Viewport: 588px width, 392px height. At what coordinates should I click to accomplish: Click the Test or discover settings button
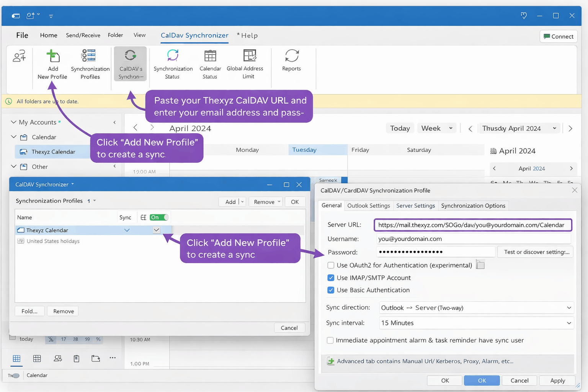tap(536, 252)
